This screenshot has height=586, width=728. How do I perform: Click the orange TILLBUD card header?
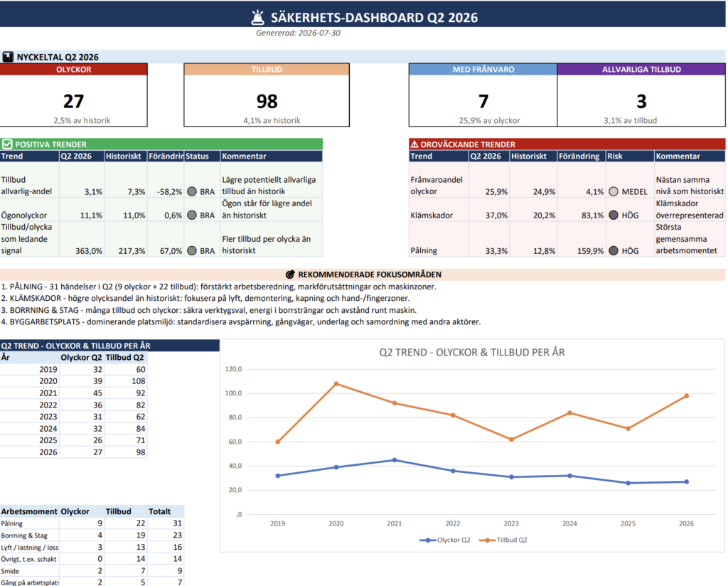pyautogui.click(x=267, y=70)
